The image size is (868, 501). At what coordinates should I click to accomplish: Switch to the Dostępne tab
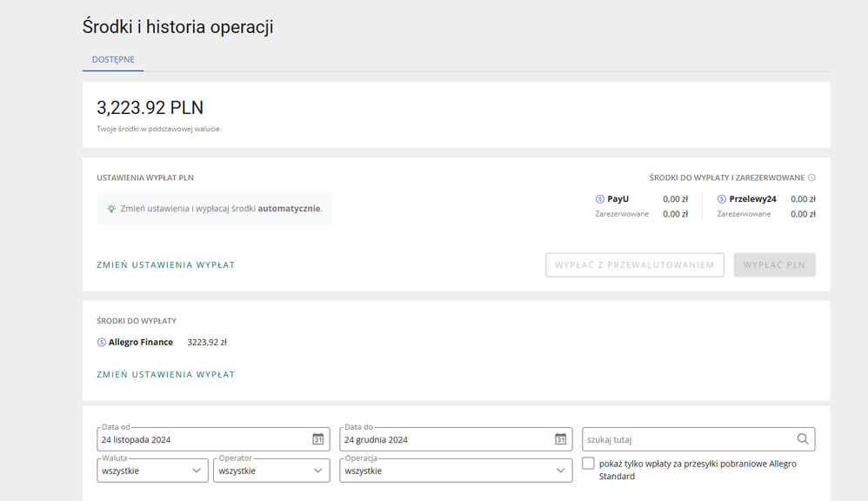113,59
